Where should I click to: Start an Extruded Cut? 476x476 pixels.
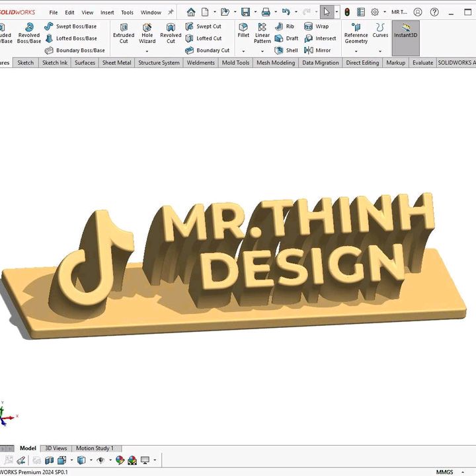[124, 34]
